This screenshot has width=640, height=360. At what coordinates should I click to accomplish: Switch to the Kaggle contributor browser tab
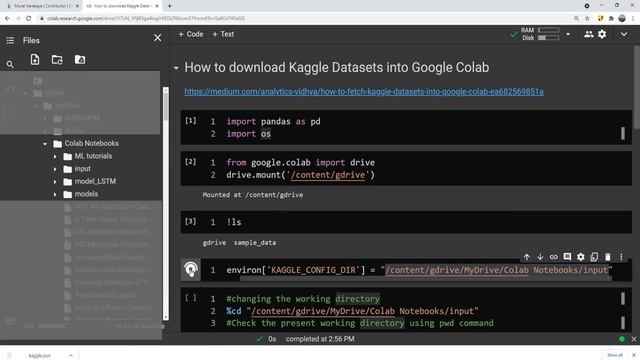[42, 6]
